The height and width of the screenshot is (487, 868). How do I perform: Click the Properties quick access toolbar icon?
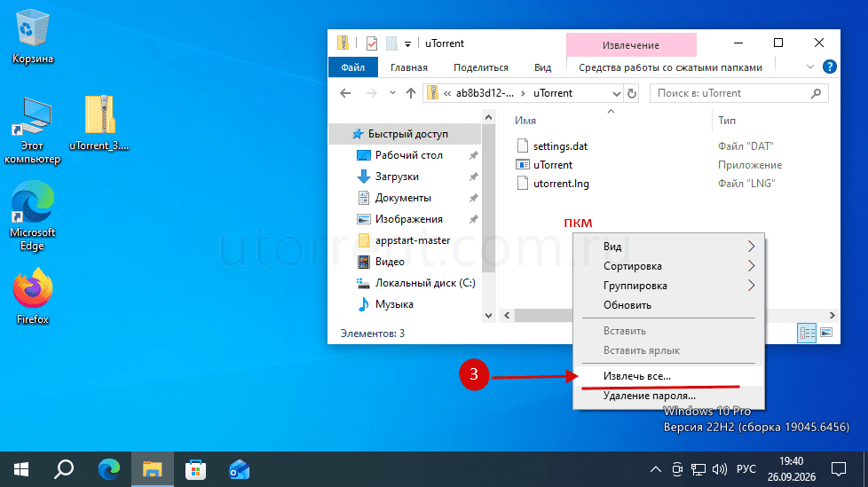(372, 43)
